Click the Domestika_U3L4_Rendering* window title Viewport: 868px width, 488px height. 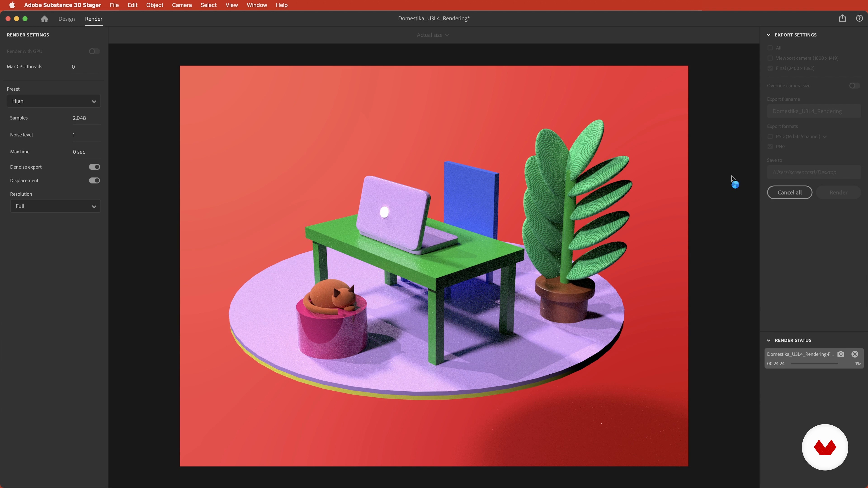tap(434, 19)
